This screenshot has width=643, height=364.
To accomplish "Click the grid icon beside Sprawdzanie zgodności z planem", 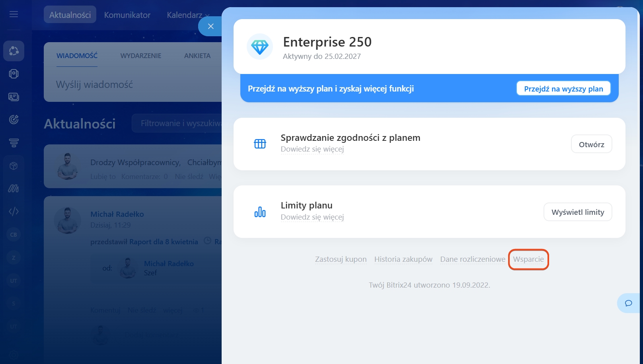I will [x=260, y=144].
